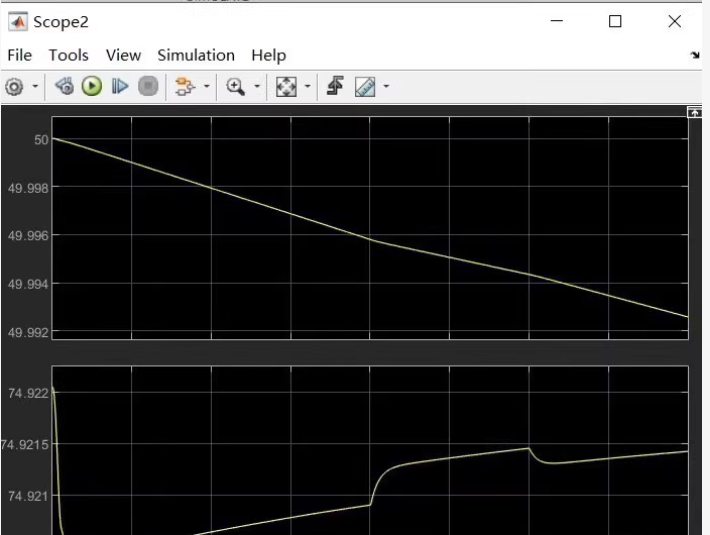710x535 pixels.
Task: Click the dock arrow at the menu bar right
Action: 695,55
